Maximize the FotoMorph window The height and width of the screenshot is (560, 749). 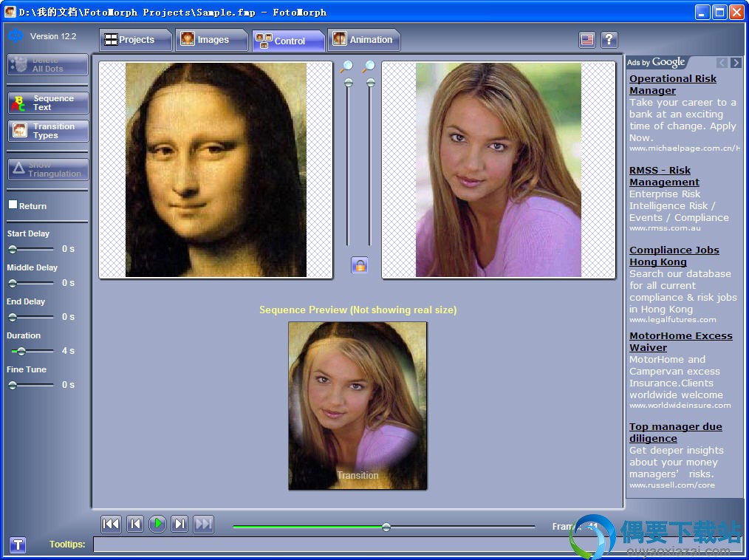click(x=719, y=12)
